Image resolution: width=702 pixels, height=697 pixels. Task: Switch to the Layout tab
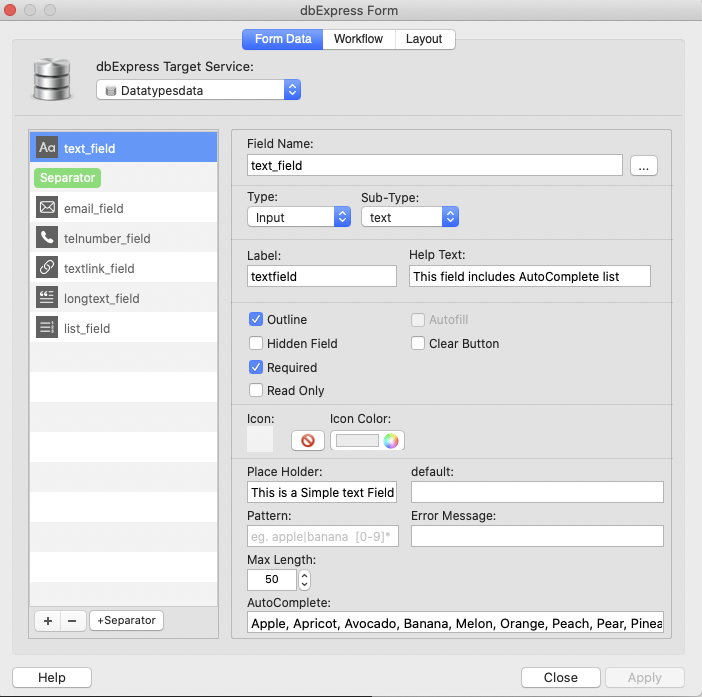pos(424,39)
